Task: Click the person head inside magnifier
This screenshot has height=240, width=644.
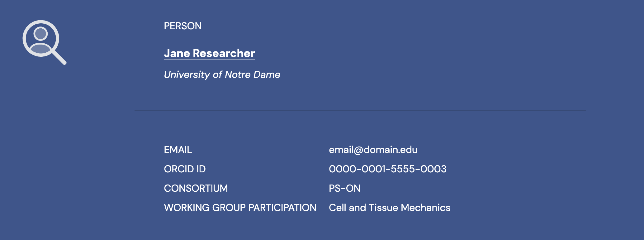Action: pyautogui.click(x=41, y=33)
